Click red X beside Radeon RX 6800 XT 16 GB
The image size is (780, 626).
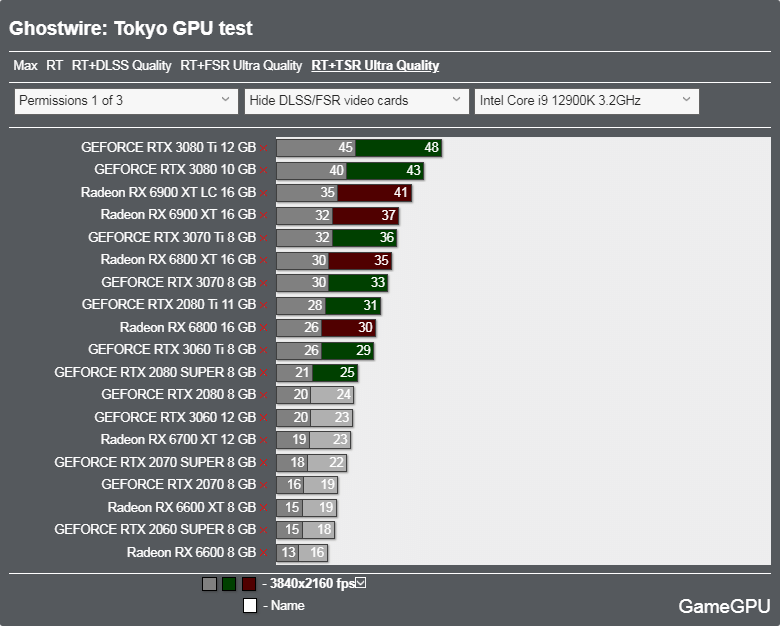[x=264, y=261]
